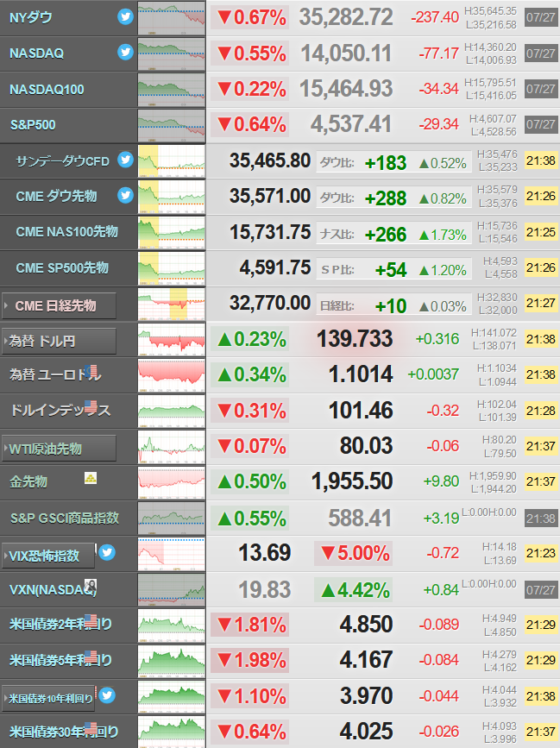Click the euro-dollar rate 1.1014
The image size is (560, 748).
tap(361, 374)
